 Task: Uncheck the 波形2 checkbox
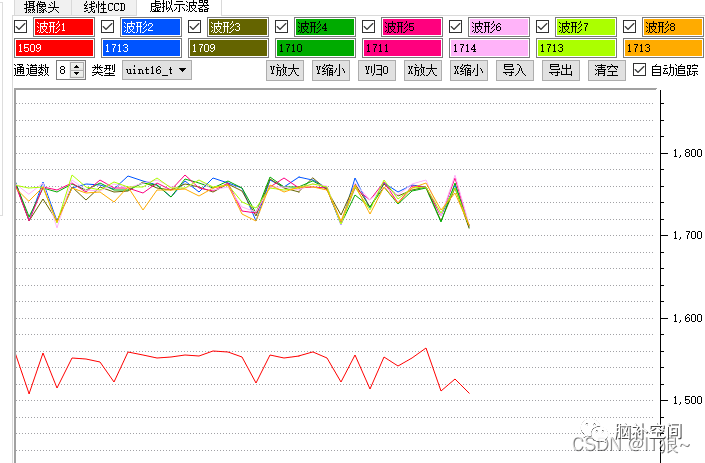click(107, 27)
